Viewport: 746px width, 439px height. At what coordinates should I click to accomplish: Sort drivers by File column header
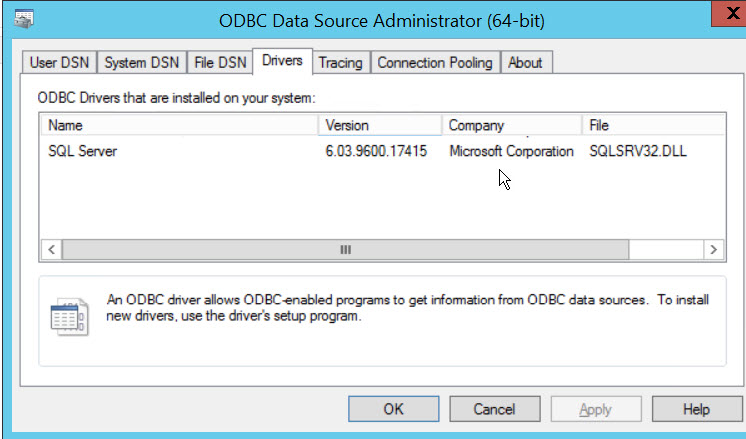click(654, 125)
